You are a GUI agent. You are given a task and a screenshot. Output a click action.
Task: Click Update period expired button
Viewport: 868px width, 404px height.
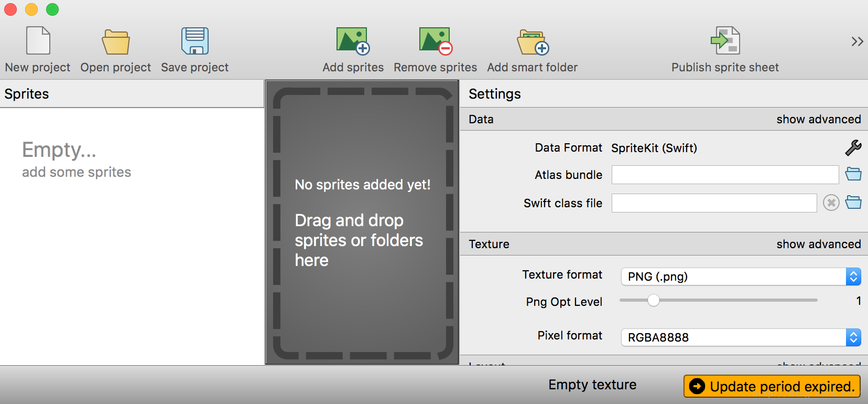[x=772, y=386]
